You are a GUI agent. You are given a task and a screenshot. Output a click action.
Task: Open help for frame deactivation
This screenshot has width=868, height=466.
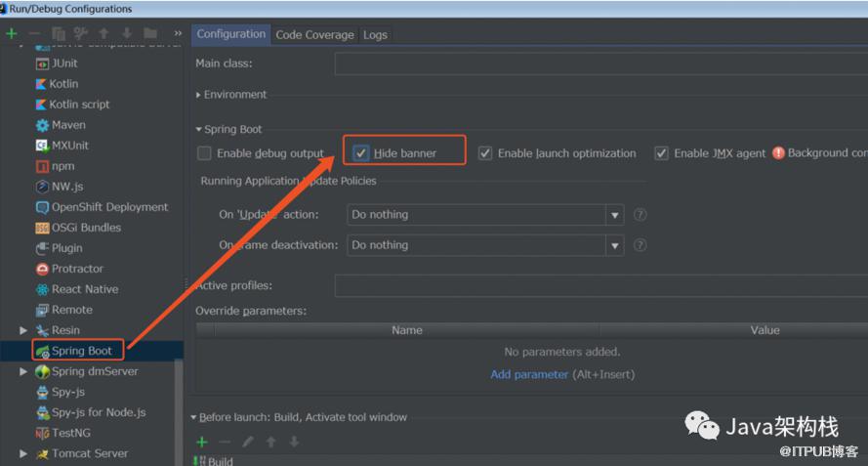pyautogui.click(x=640, y=245)
